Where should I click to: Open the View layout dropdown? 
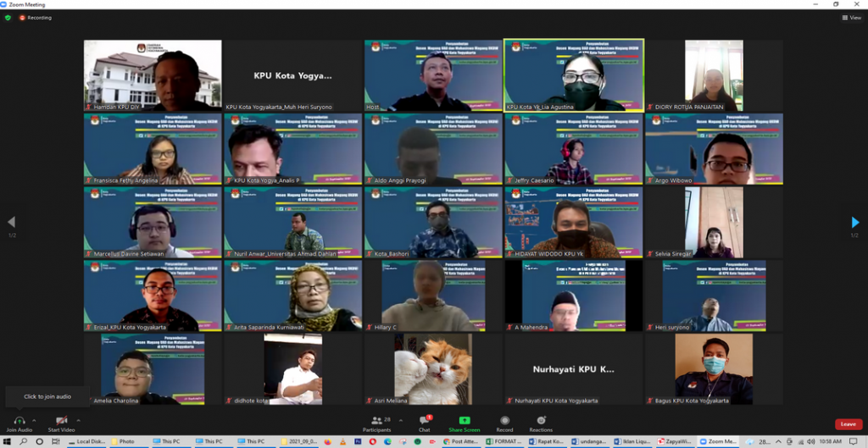(x=851, y=17)
